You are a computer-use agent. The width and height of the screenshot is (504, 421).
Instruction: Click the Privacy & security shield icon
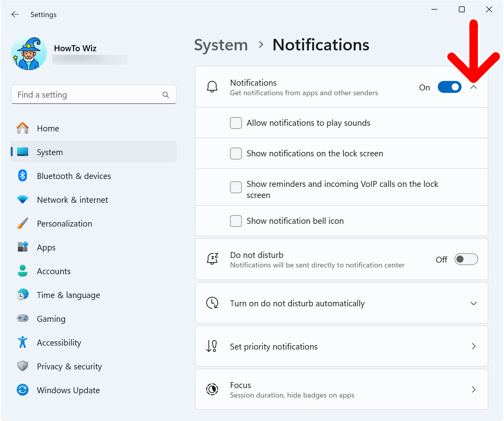[23, 366]
